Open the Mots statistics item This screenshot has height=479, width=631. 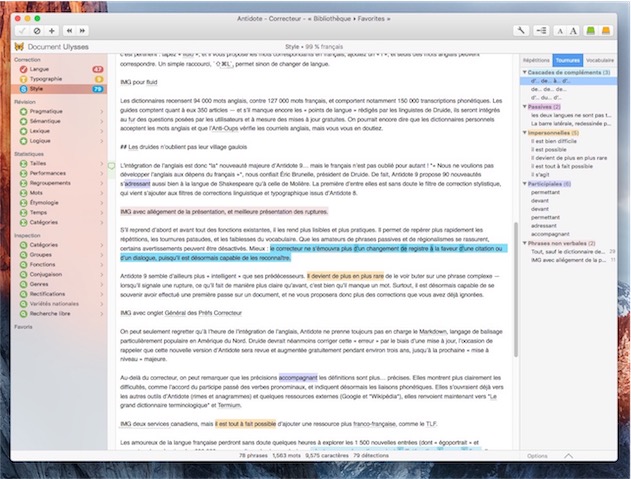(x=60, y=193)
